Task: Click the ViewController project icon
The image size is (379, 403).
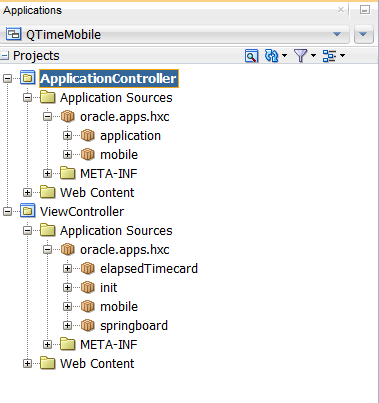Action: click(28, 211)
